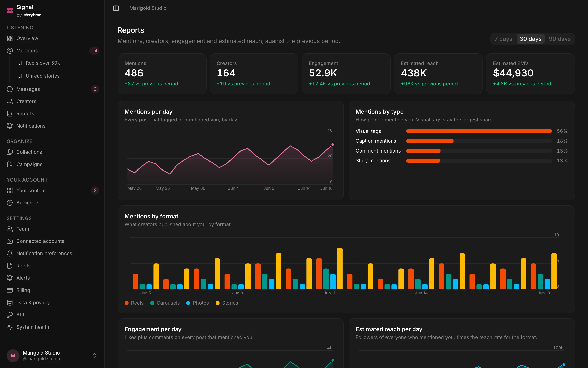Click the Rights document icon
The height and width of the screenshot is (368, 588).
coord(10,266)
